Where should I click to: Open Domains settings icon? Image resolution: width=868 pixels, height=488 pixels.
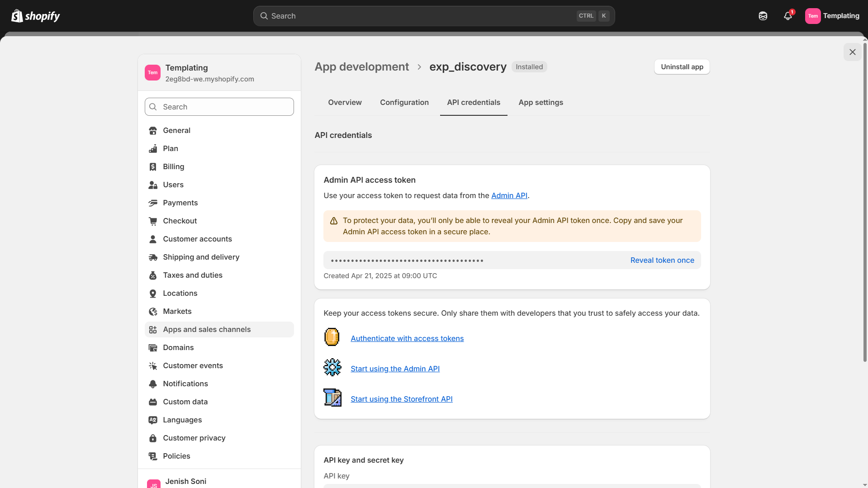pyautogui.click(x=153, y=348)
